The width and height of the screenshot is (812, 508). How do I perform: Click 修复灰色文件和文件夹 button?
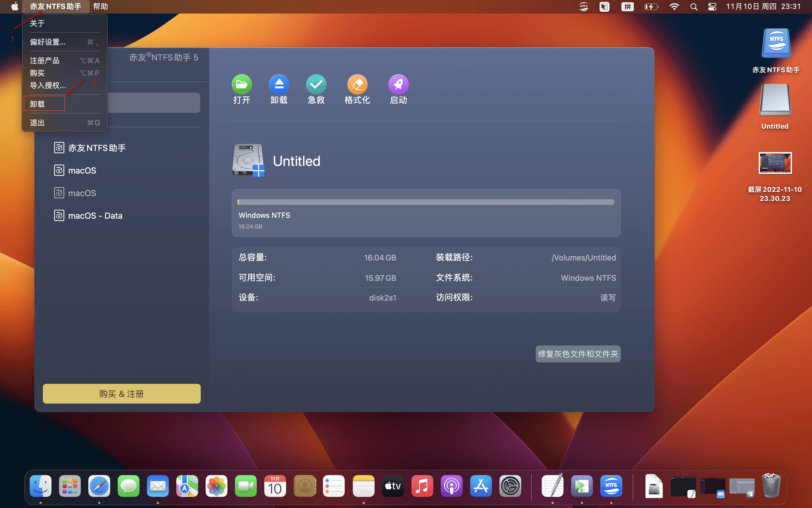click(578, 354)
